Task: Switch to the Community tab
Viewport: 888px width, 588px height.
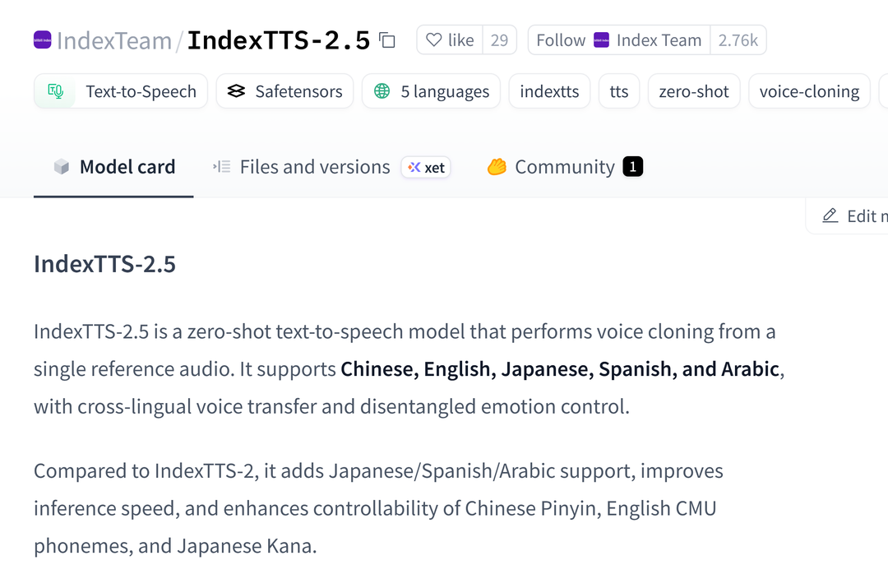Action: (x=565, y=167)
